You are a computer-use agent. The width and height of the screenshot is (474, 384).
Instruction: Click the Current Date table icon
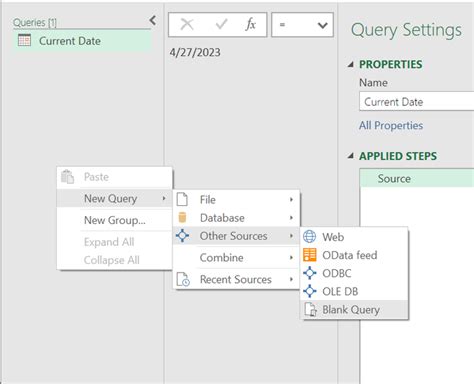[x=24, y=40]
